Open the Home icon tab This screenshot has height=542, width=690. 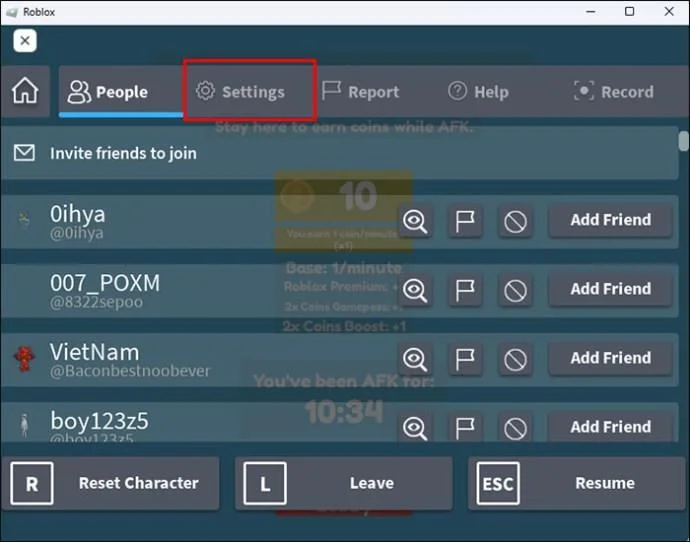coord(25,91)
